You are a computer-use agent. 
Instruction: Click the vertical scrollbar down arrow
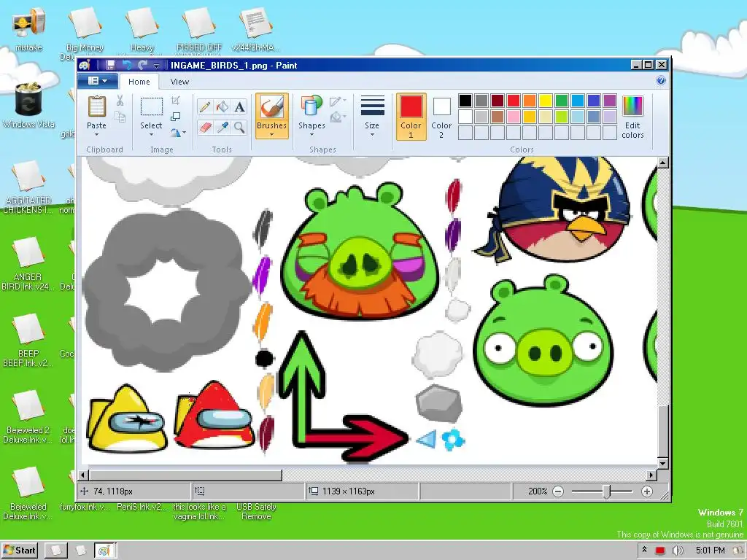pyautogui.click(x=662, y=463)
